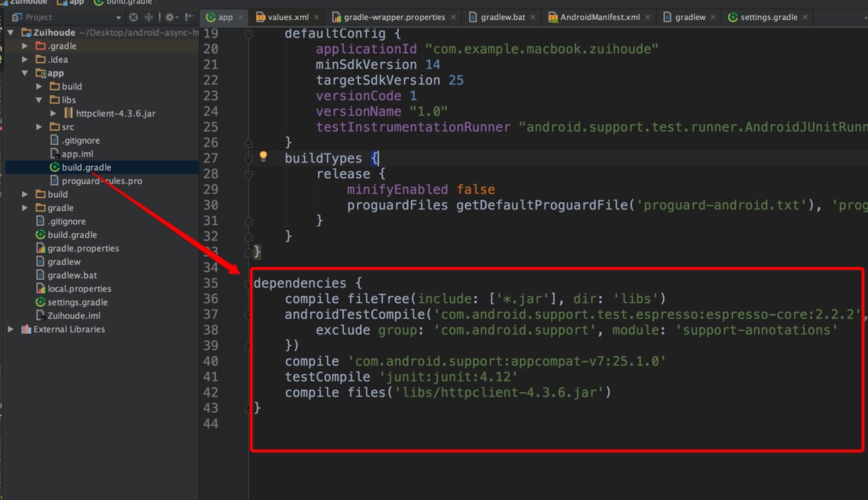The image size is (868, 500).
Task: Select the app folder's .gitignore file
Action: point(81,141)
